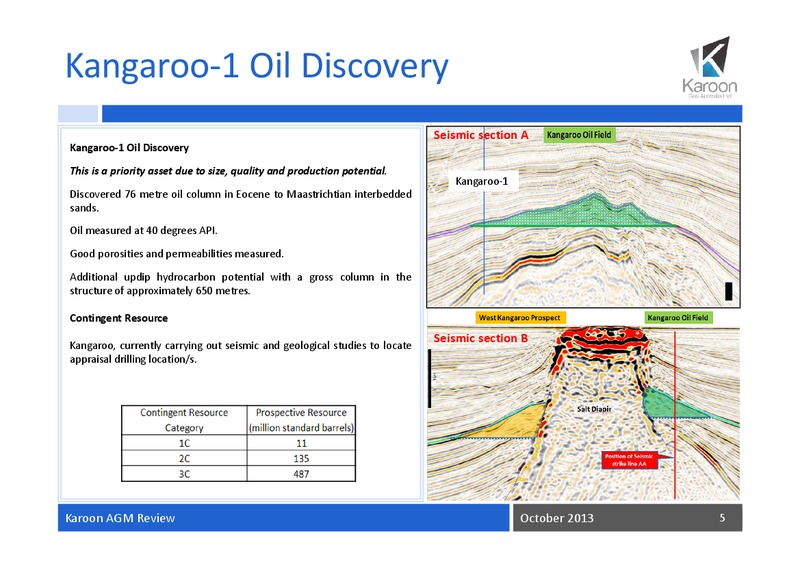Image resolution: width=800 pixels, height=566 pixels.
Task: Click the 'Kangaroo-1' well label
Action: [482, 181]
